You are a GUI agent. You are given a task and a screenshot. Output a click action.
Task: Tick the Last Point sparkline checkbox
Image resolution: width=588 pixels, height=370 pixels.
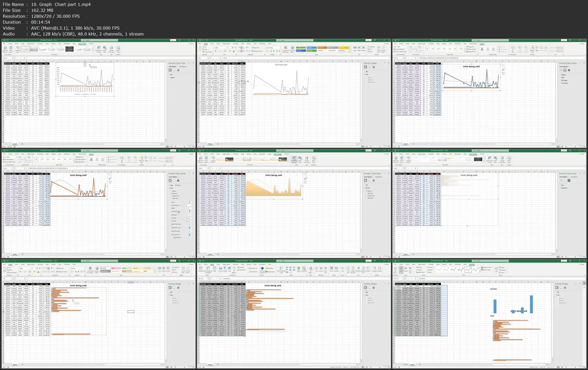tap(426, 270)
